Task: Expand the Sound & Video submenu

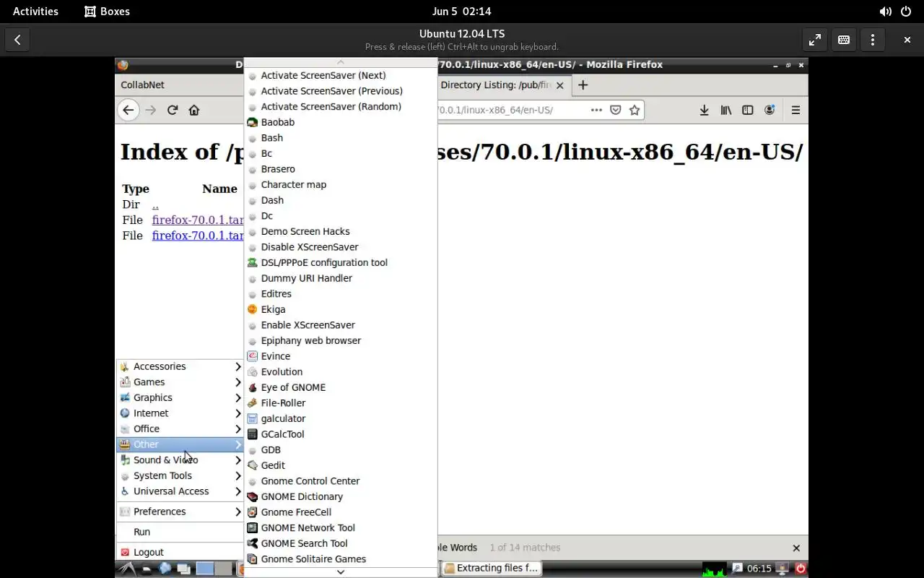Action: (180, 460)
